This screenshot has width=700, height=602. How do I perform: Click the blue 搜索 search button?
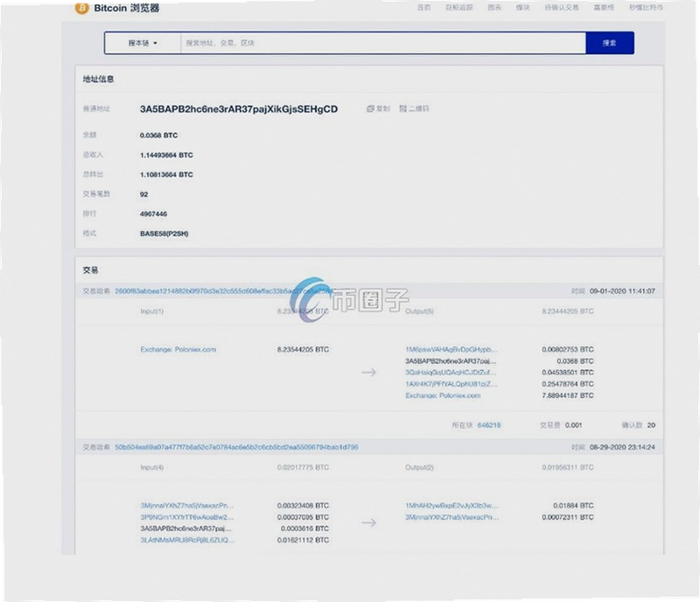coord(610,43)
